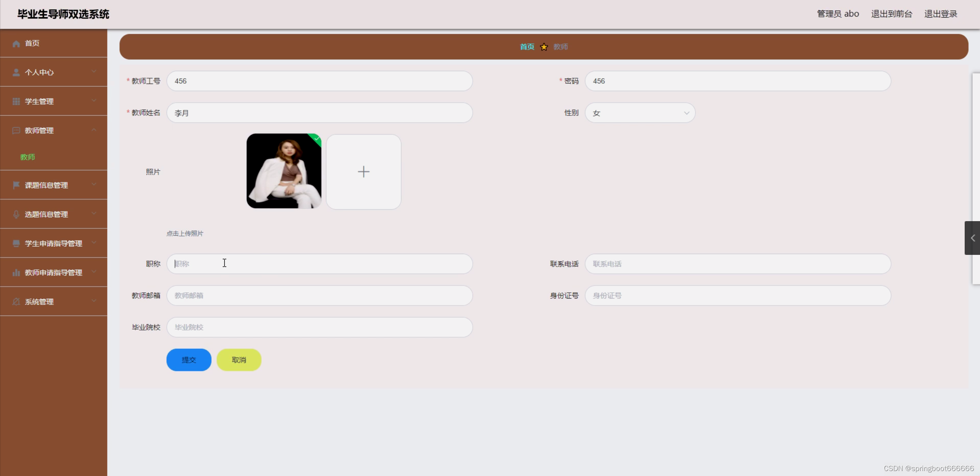Screen dimensions: 980x476
Task: Expand the 学生申请指导管理 chevron
Action: [94, 243]
